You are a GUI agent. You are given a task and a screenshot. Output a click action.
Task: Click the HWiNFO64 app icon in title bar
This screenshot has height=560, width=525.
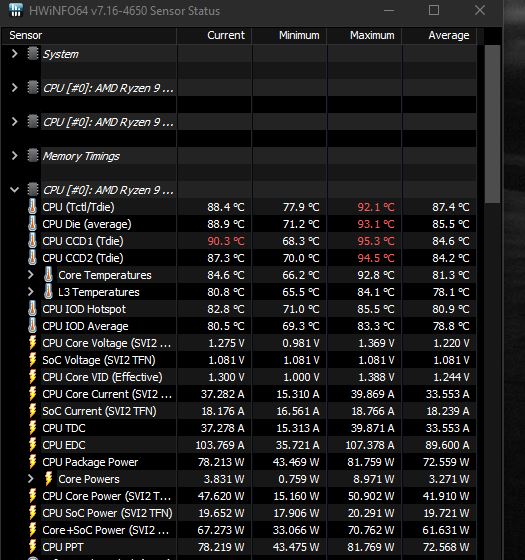click(x=15, y=10)
